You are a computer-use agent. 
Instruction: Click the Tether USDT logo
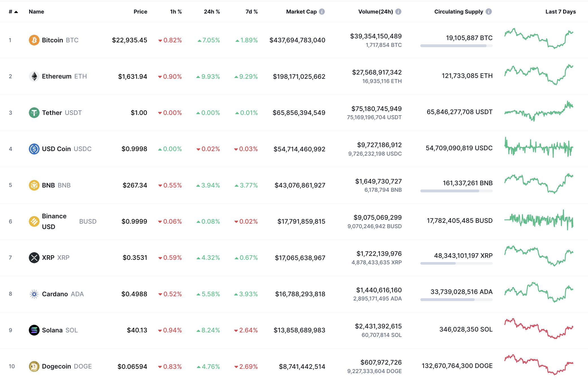pyautogui.click(x=34, y=113)
